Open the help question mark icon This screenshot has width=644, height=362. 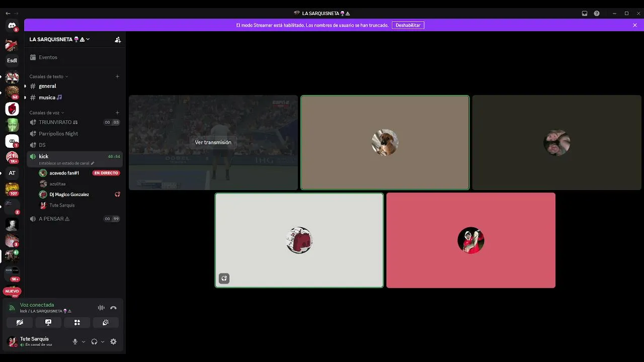pyautogui.click(x=597, y=14)
